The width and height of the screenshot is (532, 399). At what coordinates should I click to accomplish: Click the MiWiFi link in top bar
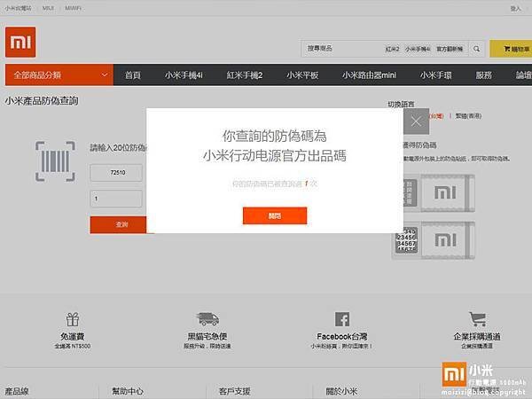click(x=73, y=8)
